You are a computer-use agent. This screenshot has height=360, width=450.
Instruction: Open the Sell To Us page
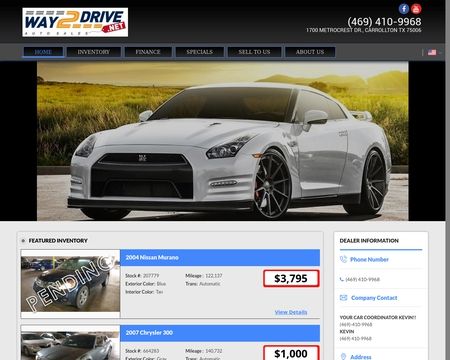click(254, 52)
